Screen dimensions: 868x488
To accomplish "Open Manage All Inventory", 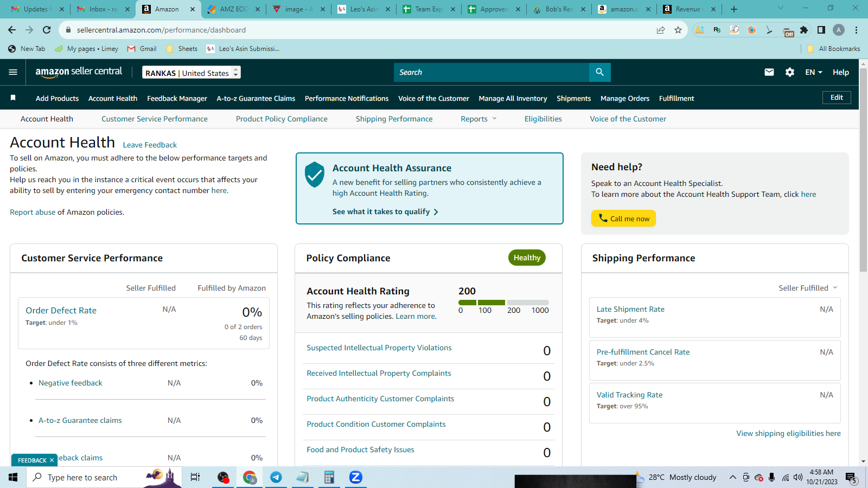I will [513, 98].
